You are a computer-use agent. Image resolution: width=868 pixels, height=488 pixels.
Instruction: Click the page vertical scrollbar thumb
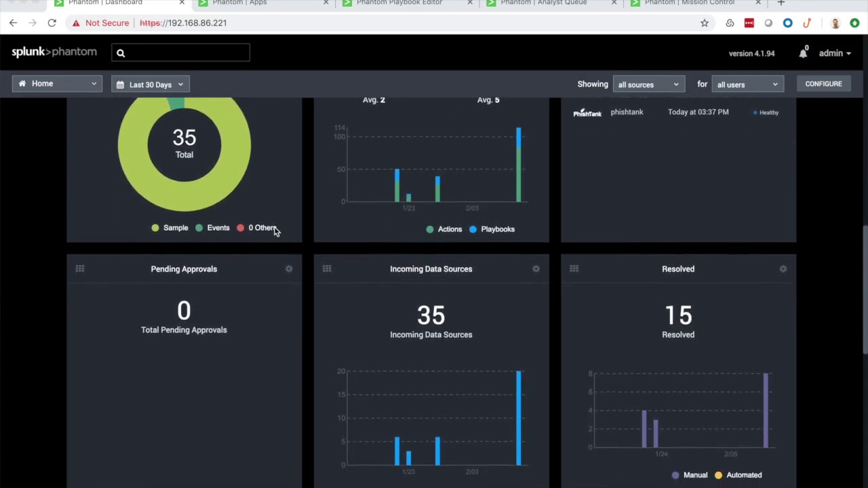pyautogui.click(x=865, y=290)
